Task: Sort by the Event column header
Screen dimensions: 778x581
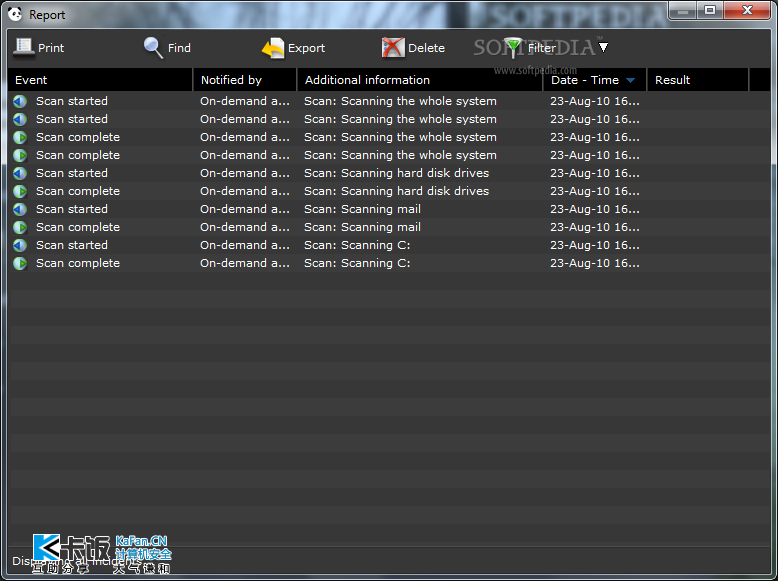Action: (x=100, y=80)
